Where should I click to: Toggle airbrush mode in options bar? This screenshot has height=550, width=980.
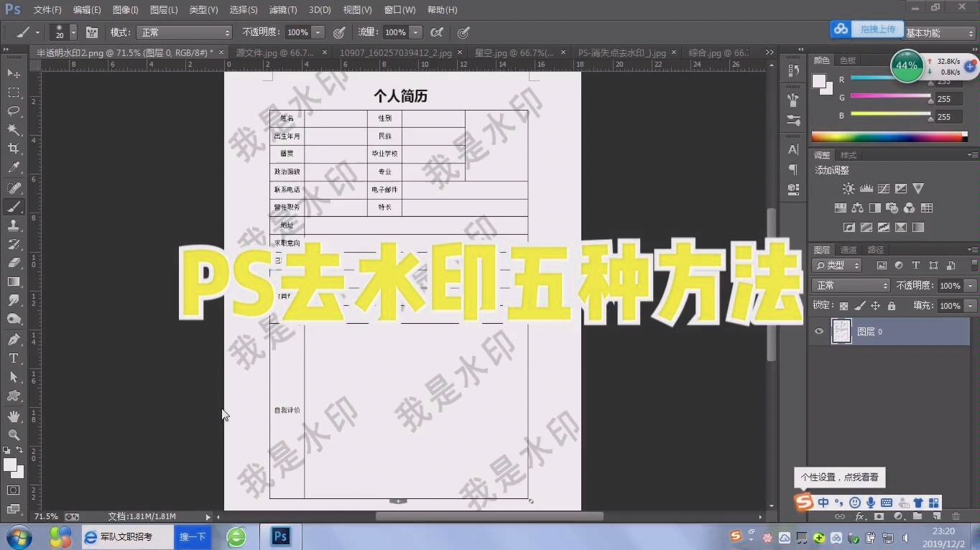click(436, 32)
